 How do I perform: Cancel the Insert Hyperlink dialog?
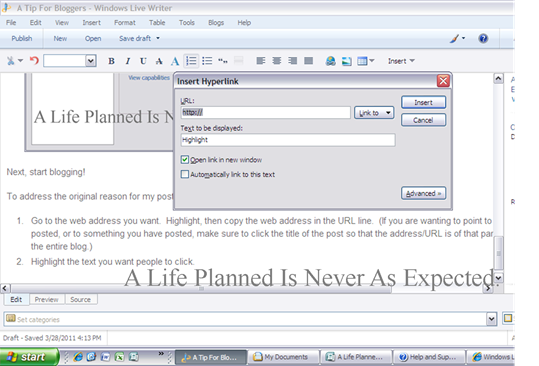pyautogui.click(x=424, y=120)
